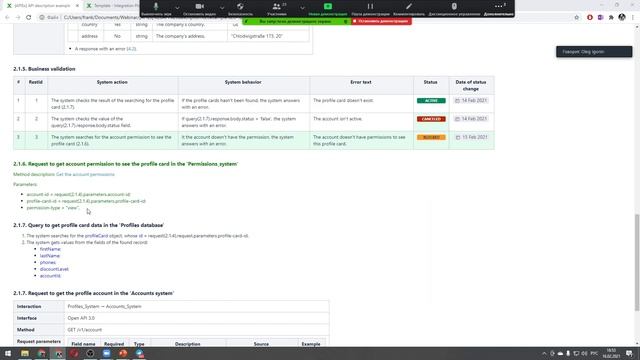Image resolution: width=640 pixels, height=360 pixels.
Task: Open the Windows notification center
Action: tap(629, 353)
